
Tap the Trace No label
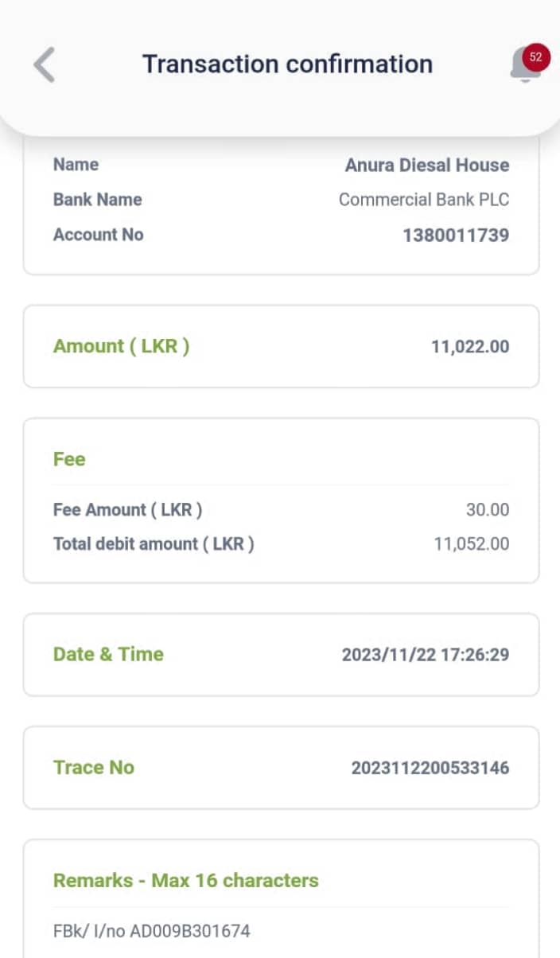pyautogui.click(x=93, y=767)
